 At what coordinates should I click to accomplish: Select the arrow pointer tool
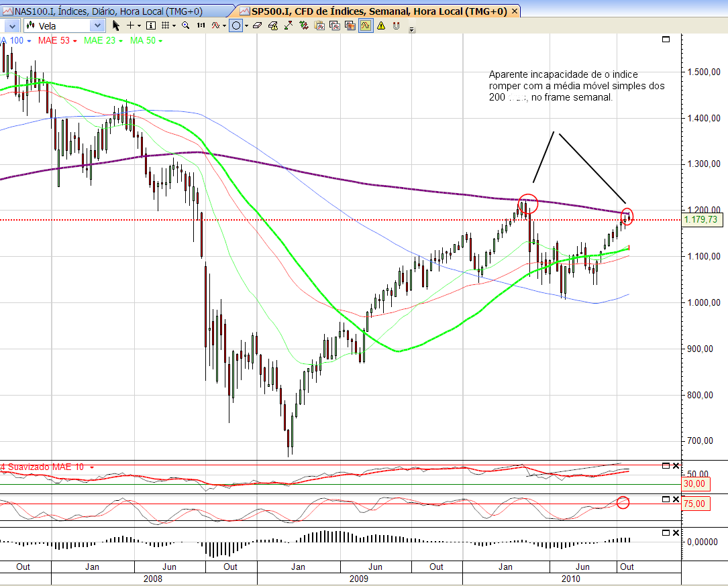(x=116, y=25)
